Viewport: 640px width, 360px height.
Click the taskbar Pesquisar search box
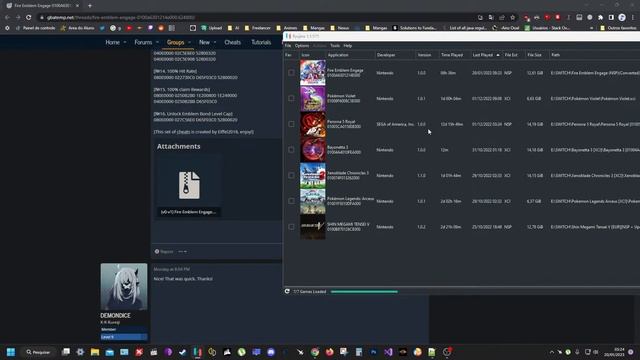[x=38, y=352]
